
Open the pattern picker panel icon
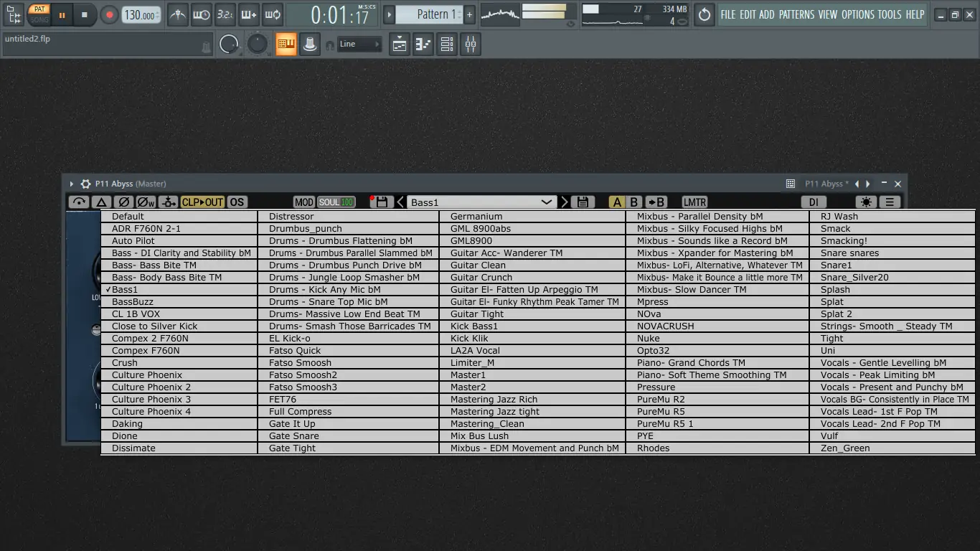13,14
